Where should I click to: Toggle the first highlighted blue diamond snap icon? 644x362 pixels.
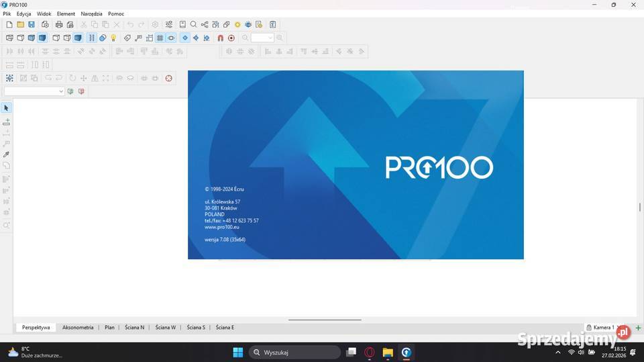point(185,38)
